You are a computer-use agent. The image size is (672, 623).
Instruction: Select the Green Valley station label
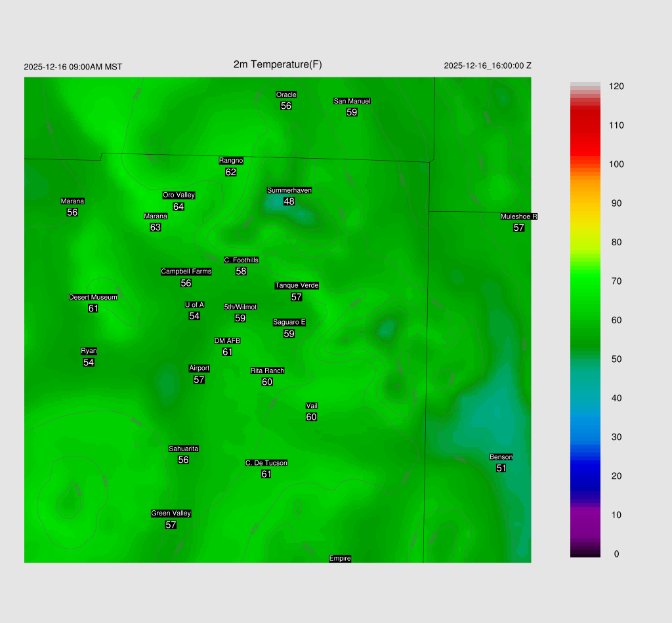(x=171, y=513)
